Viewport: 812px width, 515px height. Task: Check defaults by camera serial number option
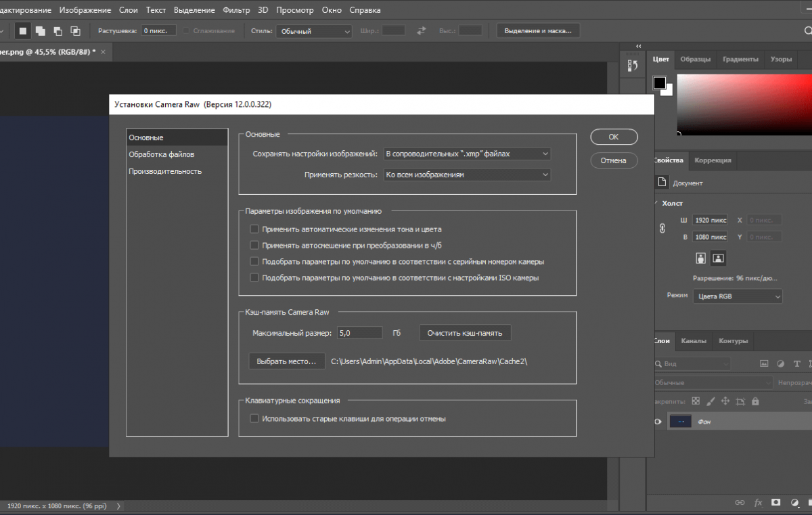pos(254,261)
